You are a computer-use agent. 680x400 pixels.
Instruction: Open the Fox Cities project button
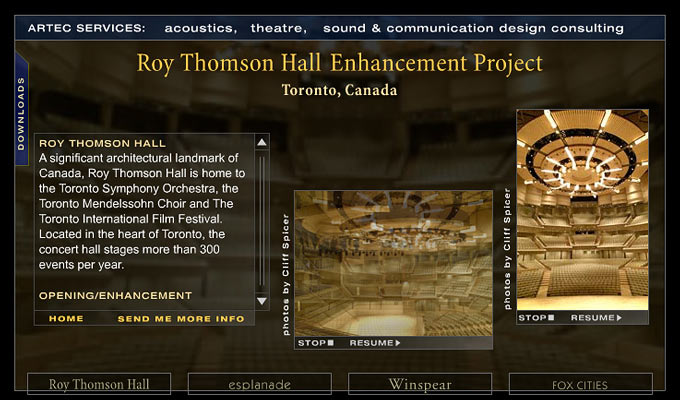click(580, 384)
